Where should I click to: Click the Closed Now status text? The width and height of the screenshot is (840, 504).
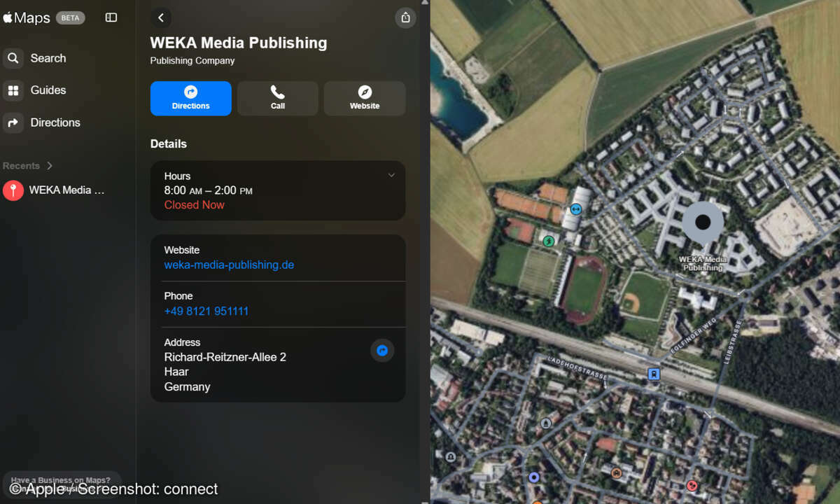point(194,205)
